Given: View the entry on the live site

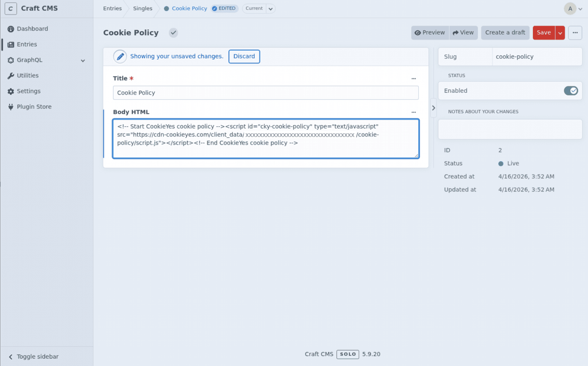Looking at the screenshot, I should tap(463, 32).
